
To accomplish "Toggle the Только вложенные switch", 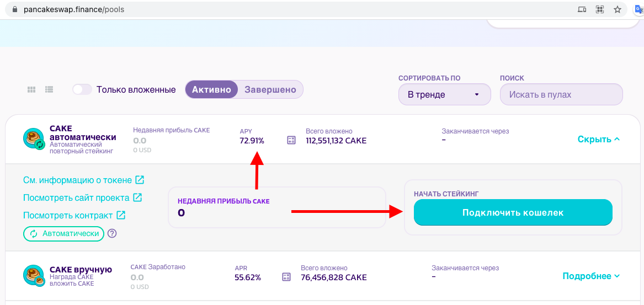I will pos(82,89).
